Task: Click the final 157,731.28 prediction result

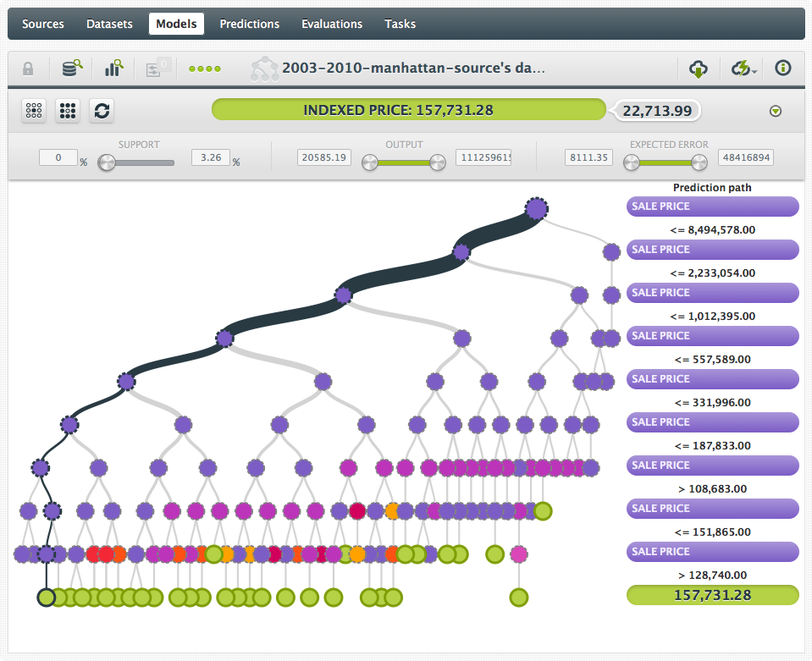Action: tap(713, 595)
